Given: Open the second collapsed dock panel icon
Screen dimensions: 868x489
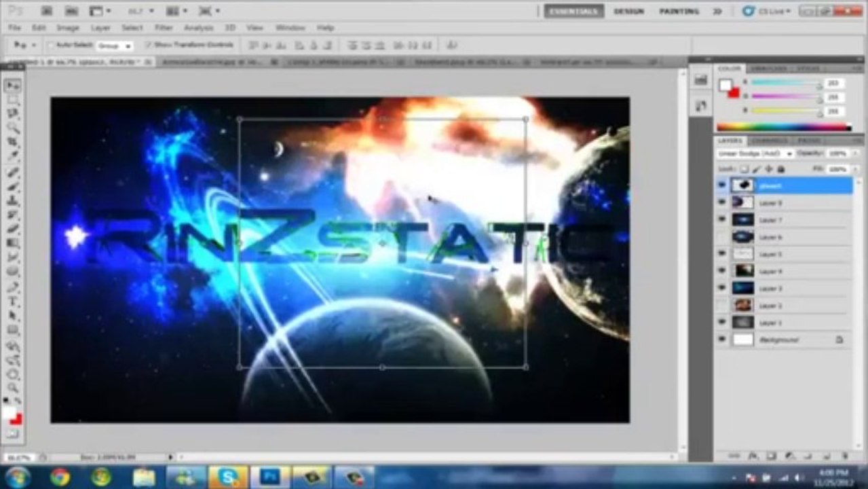Looking at the screenshot, I should tap(700, 106).
